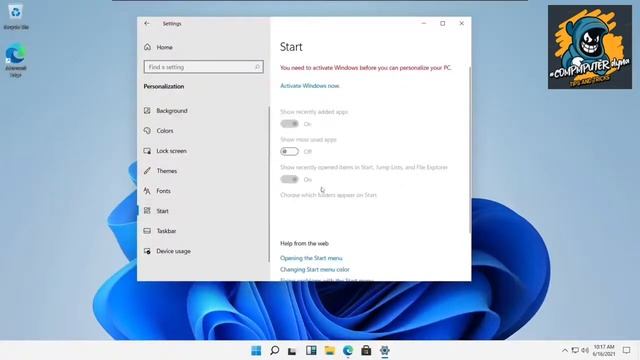Close the Settings window
This screenshot has height=360, width=640.
pos(462,24)
